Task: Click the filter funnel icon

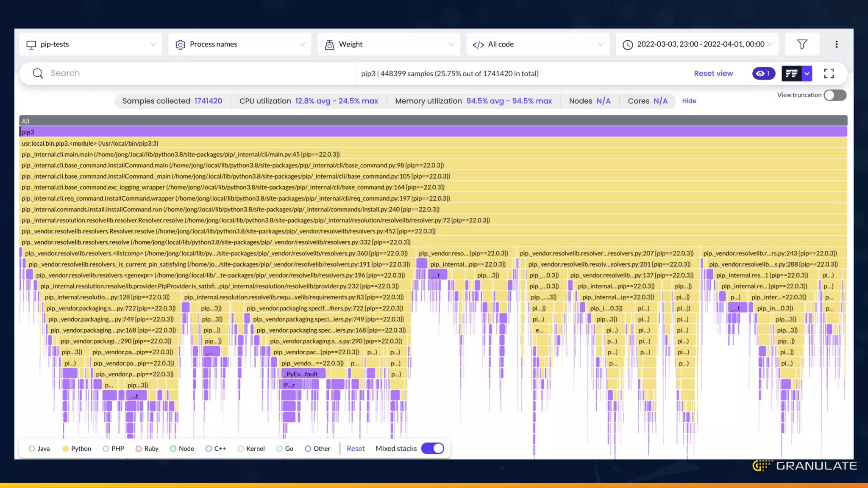Action: point(802,44)
